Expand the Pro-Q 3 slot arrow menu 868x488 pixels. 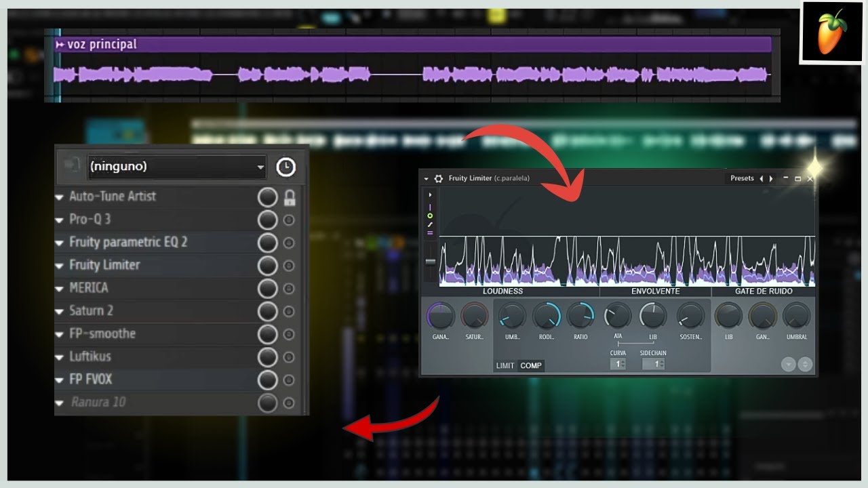[x=60, y=220]
